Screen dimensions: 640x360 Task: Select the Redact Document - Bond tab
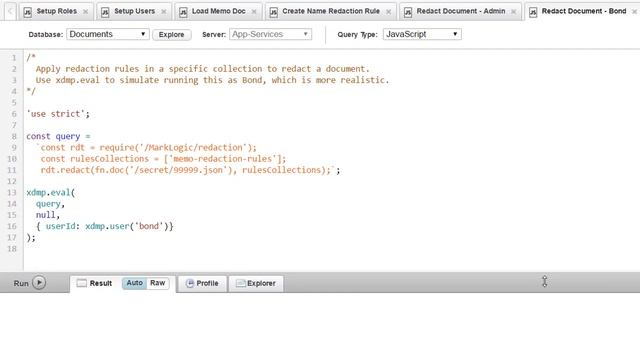point(584,11)
